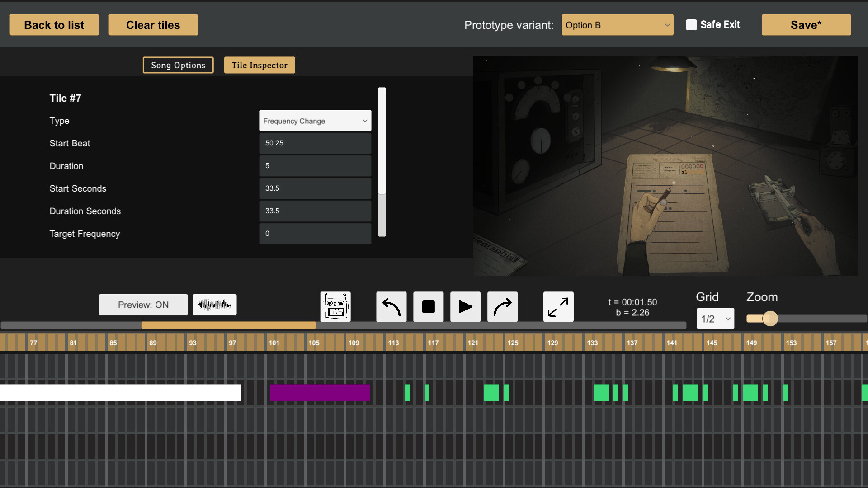Select the purple tile on the timeline
Screen dimensions: 868x488
(x=320, y=393)
